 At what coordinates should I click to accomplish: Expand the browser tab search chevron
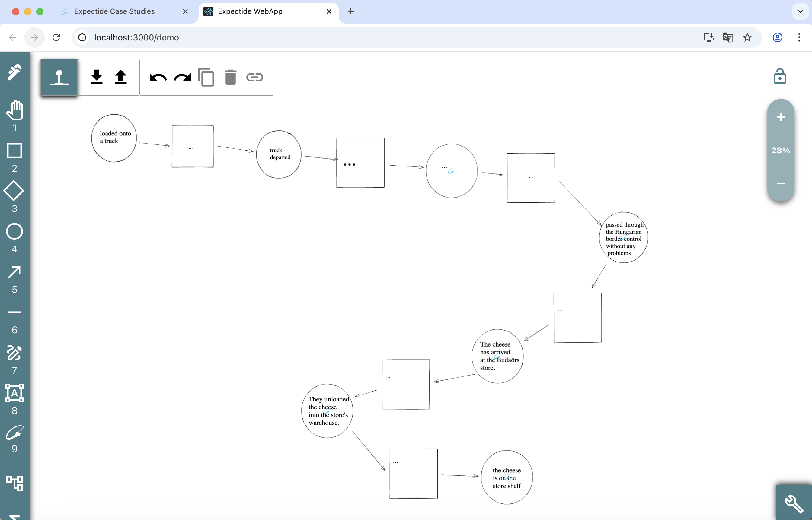(x=800, y=11)
